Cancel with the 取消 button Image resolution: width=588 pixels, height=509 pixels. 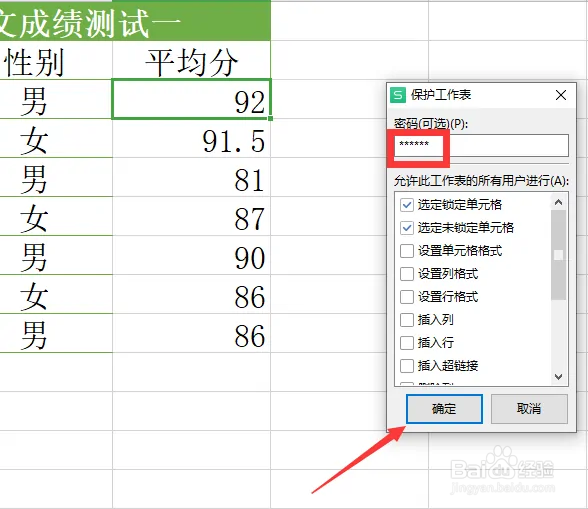point(529,409)
